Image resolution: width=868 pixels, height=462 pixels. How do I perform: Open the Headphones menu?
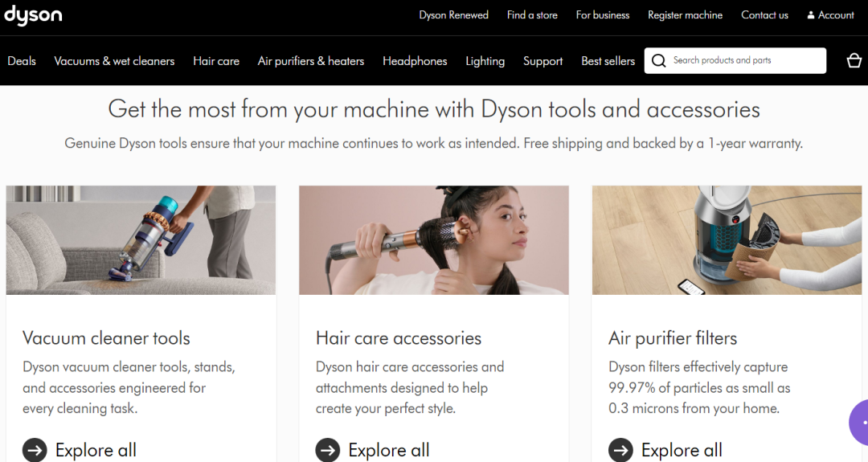415,61
